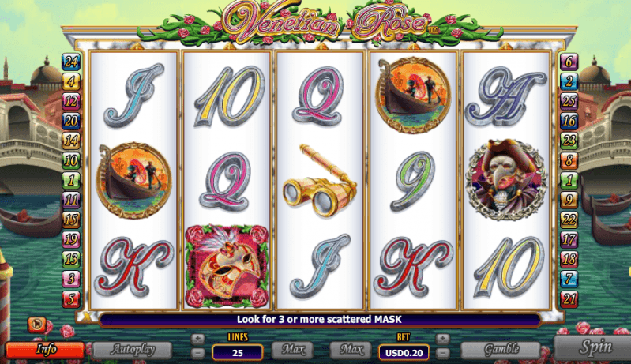
Task: Decrease the number of lines with minus
Action: 197,354
